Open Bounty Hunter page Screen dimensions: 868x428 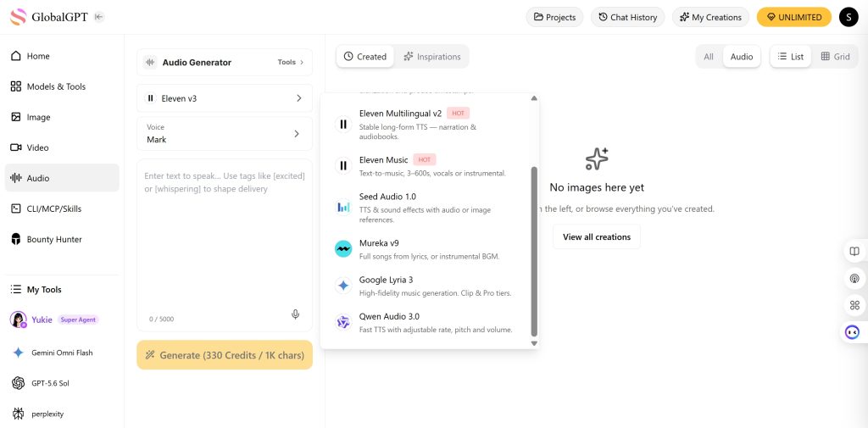pos(62,239)
